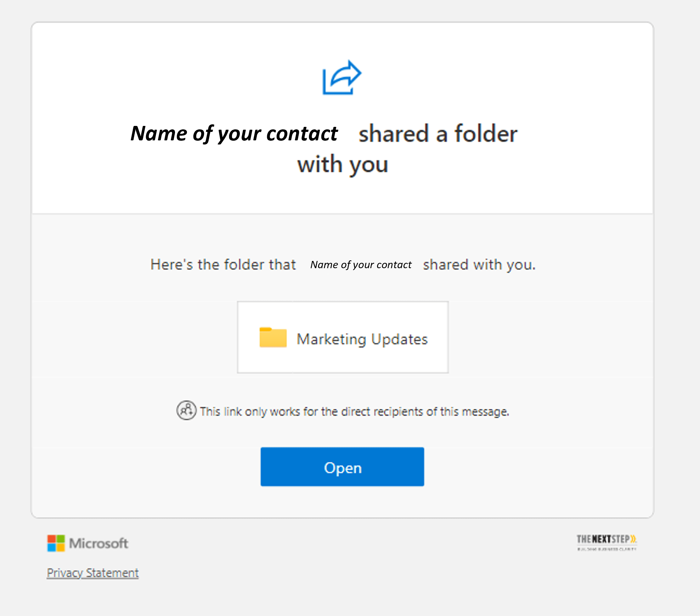Select the folder icon beside Marketing Updates
Screen dimensions: 700x616
272,338
